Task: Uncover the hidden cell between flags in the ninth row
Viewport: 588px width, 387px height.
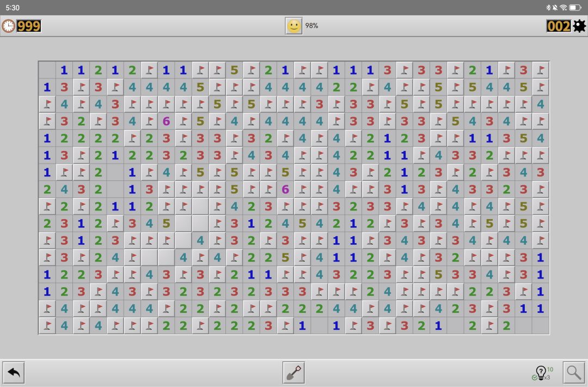Action: coord(200,206)
